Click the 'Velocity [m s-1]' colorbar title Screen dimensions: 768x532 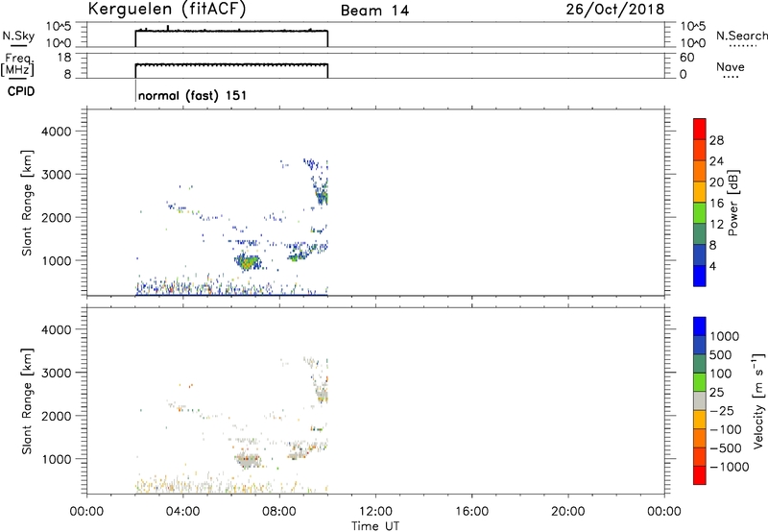click(758, 400)
